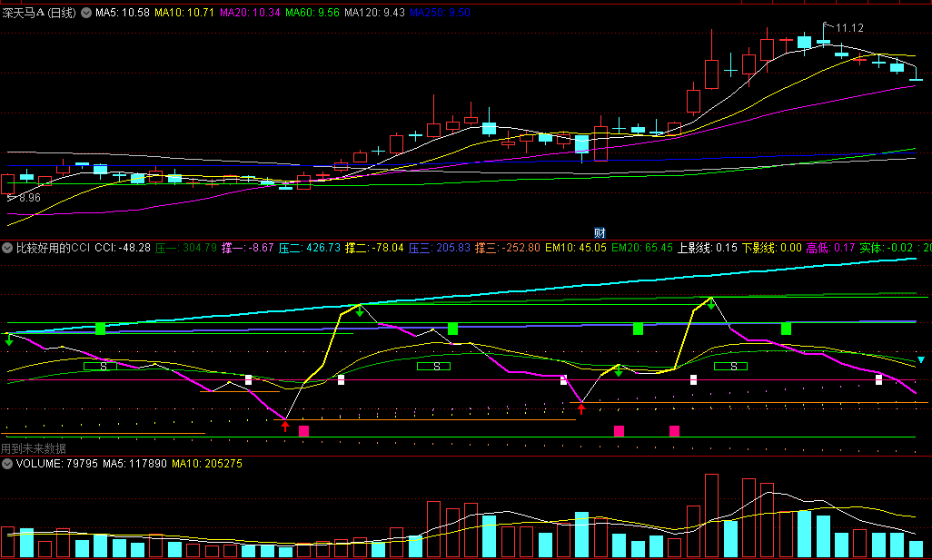Click the cyan triangle marker at CCI's right edge

coord(921,360)
